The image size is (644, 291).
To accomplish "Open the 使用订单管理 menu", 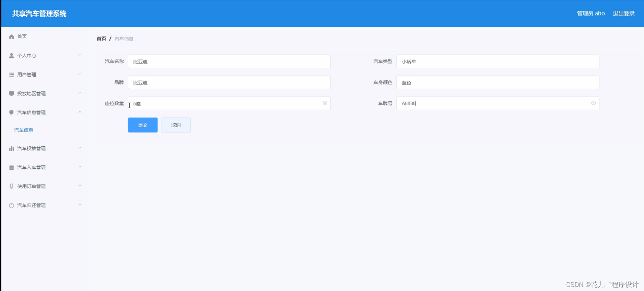I will point(45,186).
